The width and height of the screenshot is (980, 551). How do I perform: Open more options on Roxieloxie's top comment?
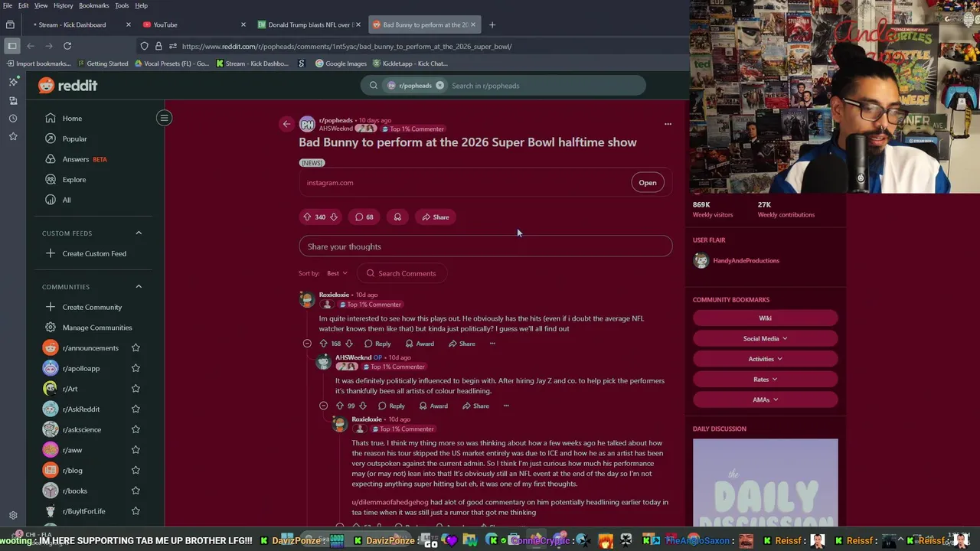tap(492, 344)
